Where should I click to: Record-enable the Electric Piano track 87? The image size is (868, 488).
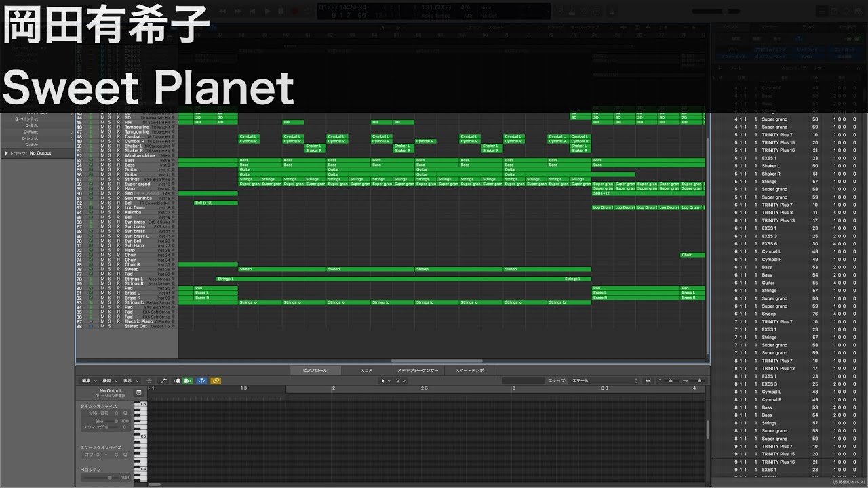118,321
